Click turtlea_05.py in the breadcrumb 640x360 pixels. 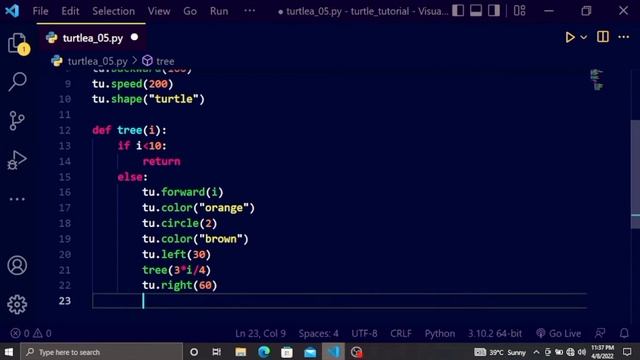point(98,61)
